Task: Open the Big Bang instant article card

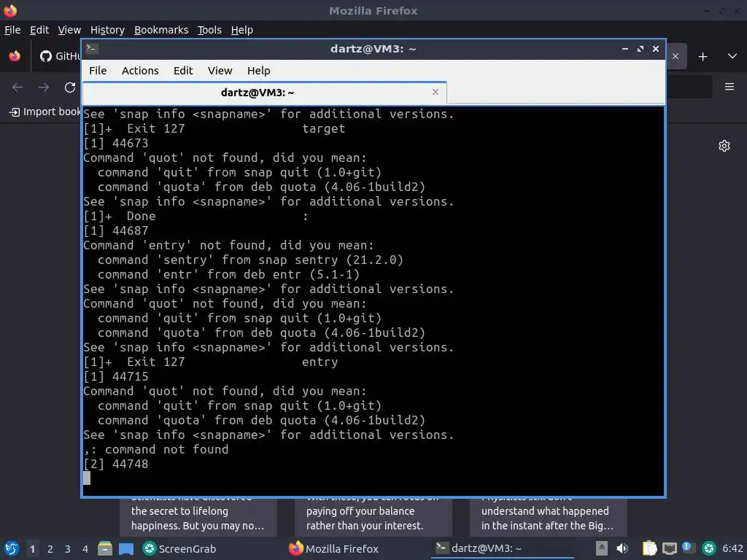Action: pos(548,517)
